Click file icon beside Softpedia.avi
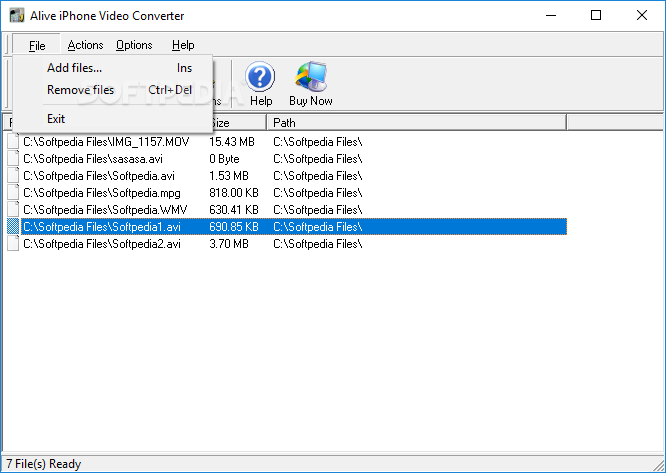The width and height of the screenshot is (666, 473). [x=13, y=175]
